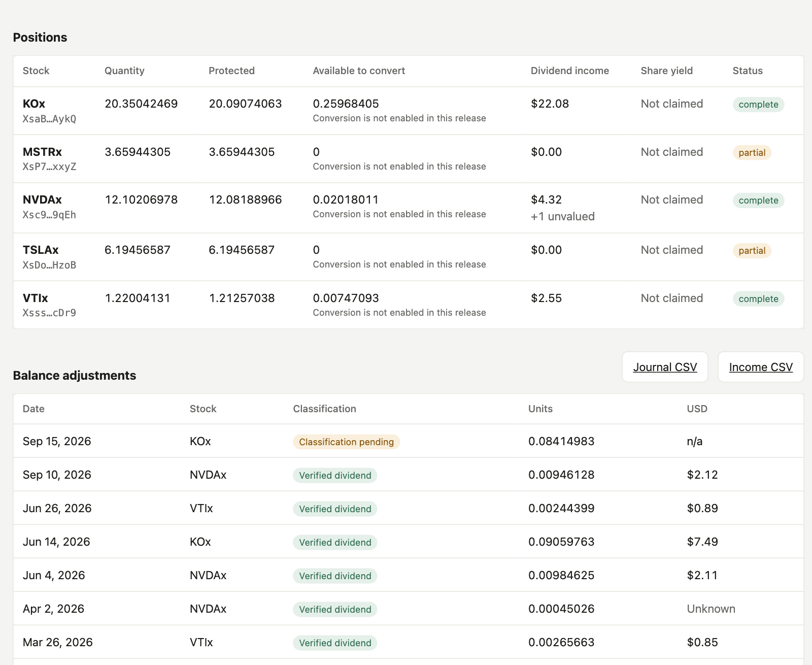The height and width of the screenshot is (665, 812).
Task: Click the TSLAx stock name in Positions
Action: click(41, 250)
